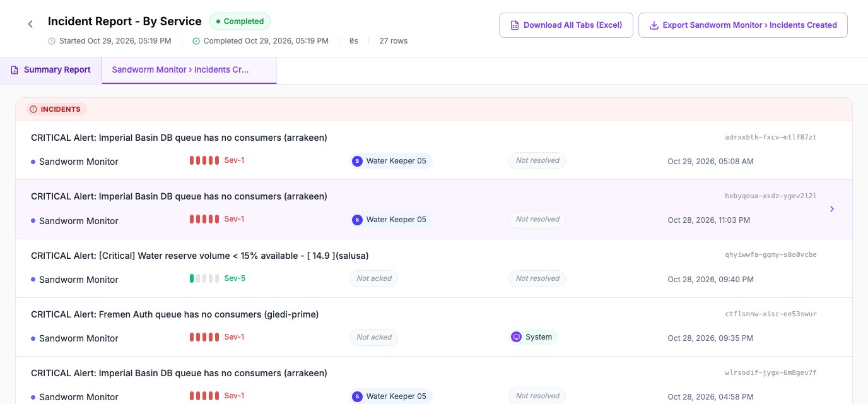The height and width of the screenshot is (404, 868).
Task: Click the Download All Tabs (Excel) button
Action: pos(566,25)
